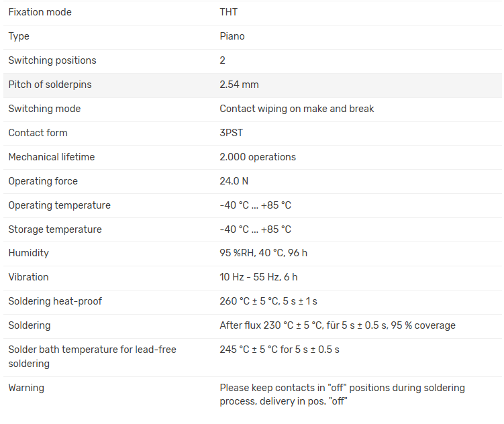Click "Contact wiping on make and break" text
Image resolution: width=504 pixels, height=424 pixels.
297,109
